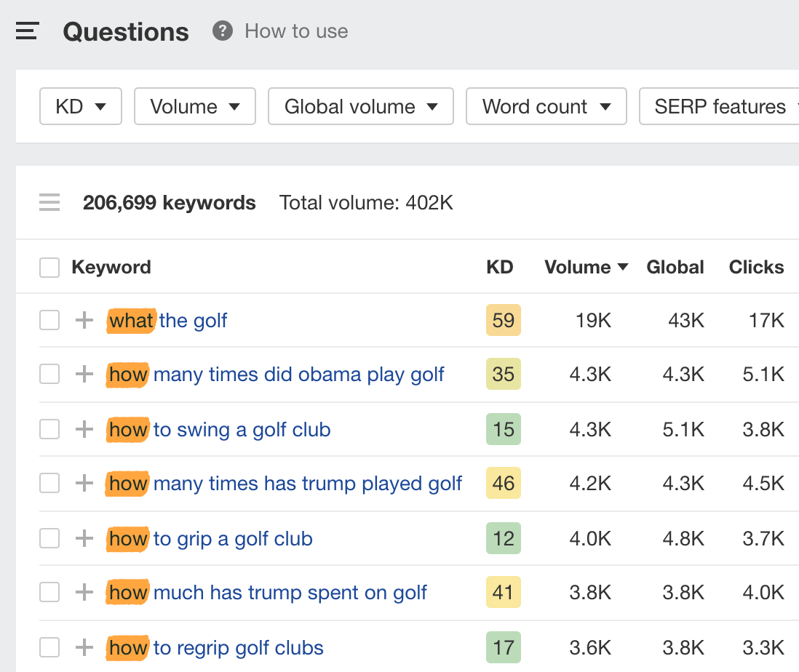Click the question mark help icon
Image resolution: width=799 pixels, height=672 pixels.
pyautogui.click(x=223, y=31)
